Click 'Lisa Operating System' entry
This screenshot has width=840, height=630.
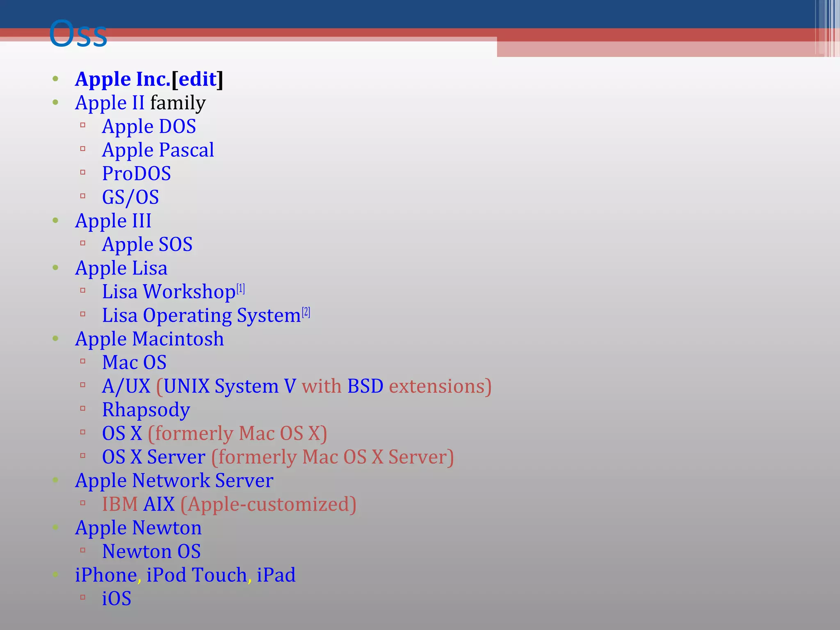[x=201, y=316]
